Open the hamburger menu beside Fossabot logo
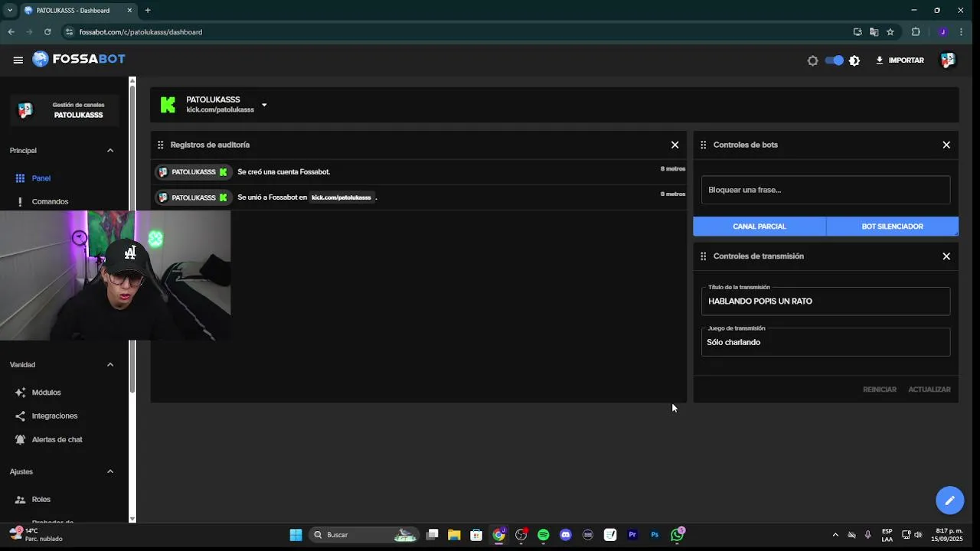The height and width of the screenshot is (551, 980). pyautogui.click(x=18, y=60)
